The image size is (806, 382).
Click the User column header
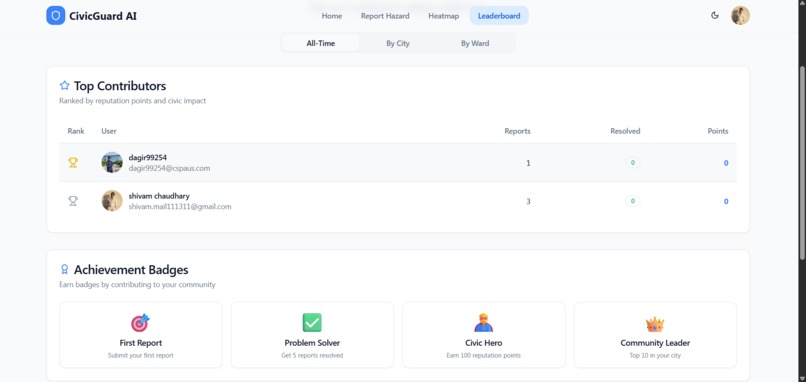109,131
